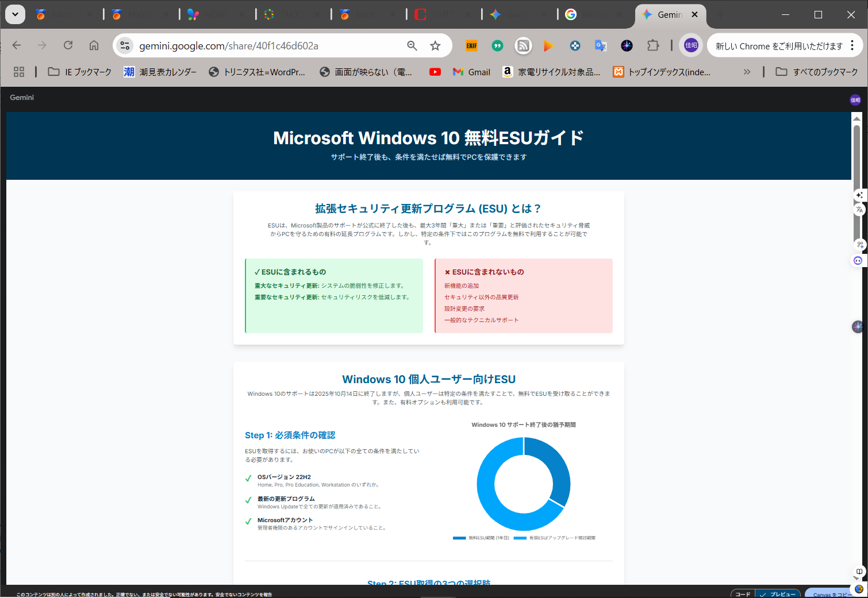The height and width of the screenshot is (598, 868).
Task: Click the Gemini logo text
Action: (x=22, y=98)
